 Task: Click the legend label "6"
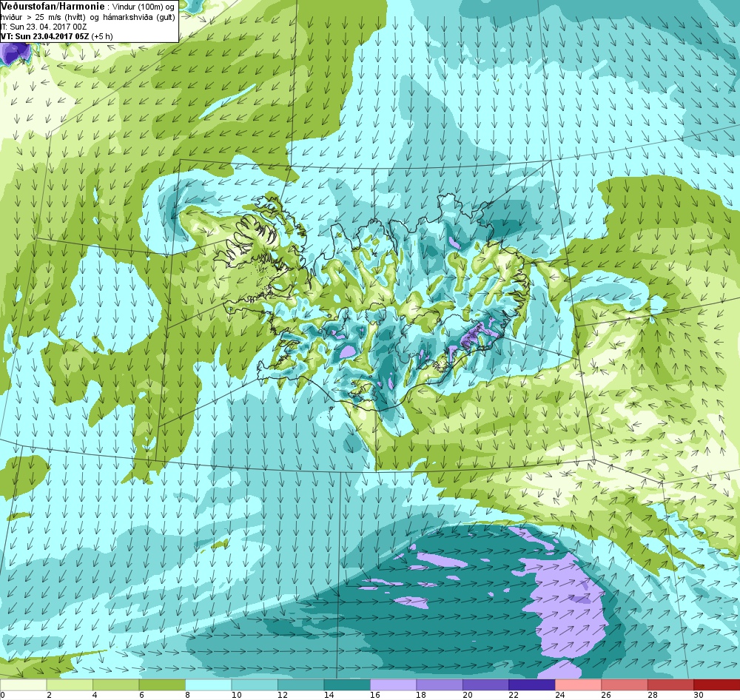point(141,695)
